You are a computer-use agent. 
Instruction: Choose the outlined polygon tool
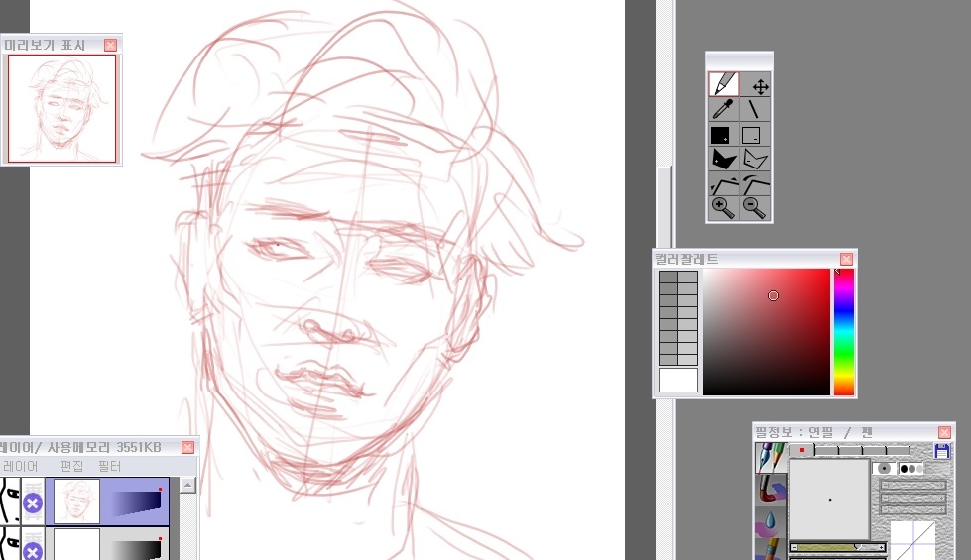(756, 159)
